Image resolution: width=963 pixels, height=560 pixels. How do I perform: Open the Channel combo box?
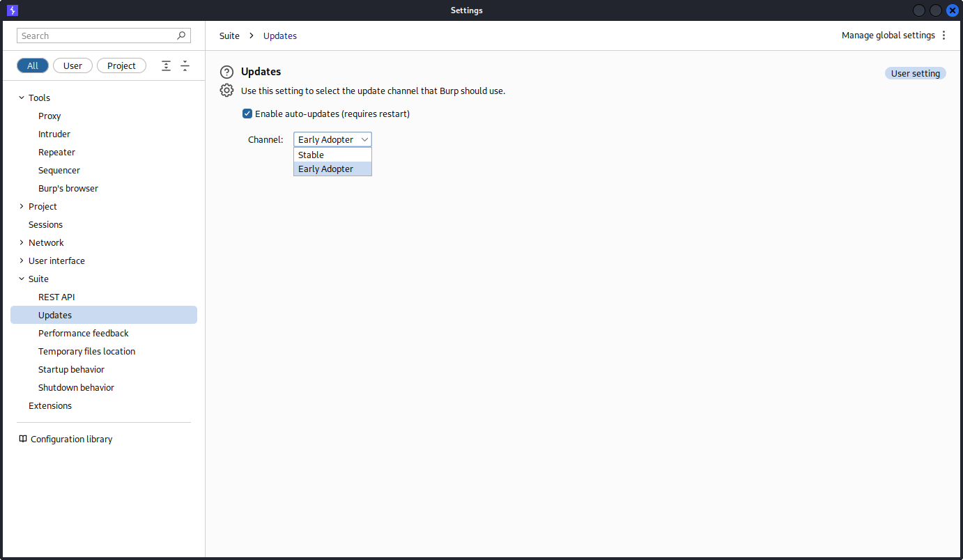[332, 139]
